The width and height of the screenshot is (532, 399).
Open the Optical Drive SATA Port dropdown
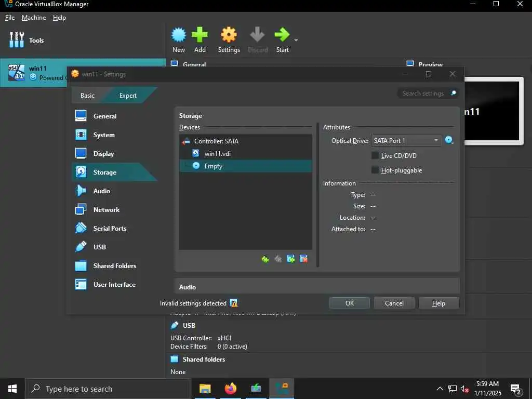tap(406, 140)
